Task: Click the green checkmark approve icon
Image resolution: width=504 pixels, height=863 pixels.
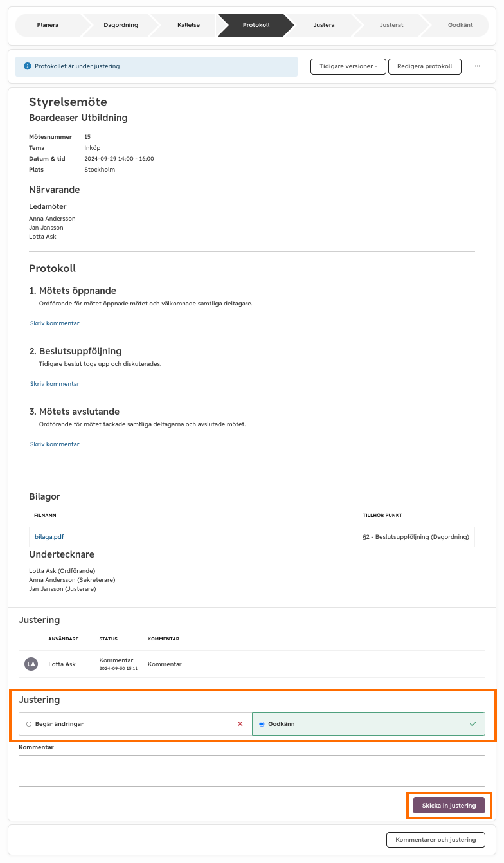Action: (473, 724)
